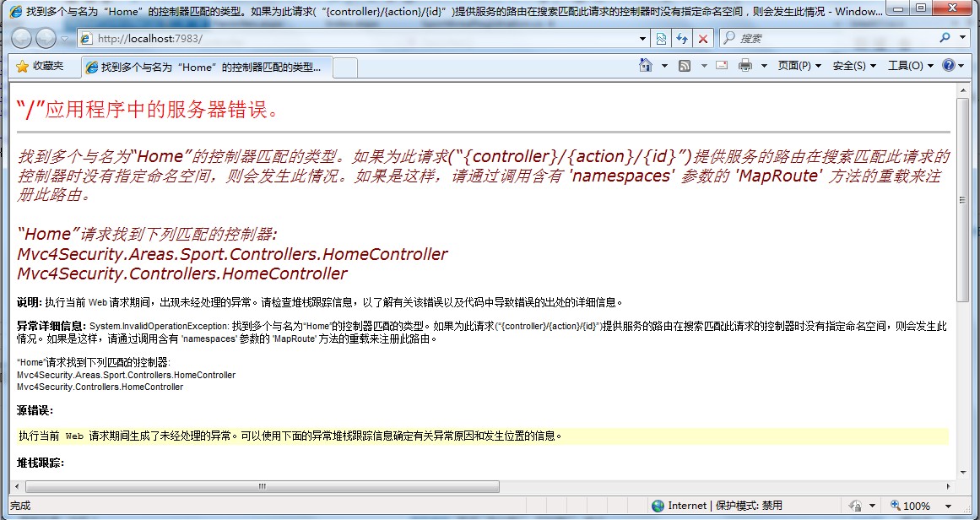The width and height of the screenshot is (980, 520).
Task: Open the 工具(O) menu
Action: pos(911,66)
